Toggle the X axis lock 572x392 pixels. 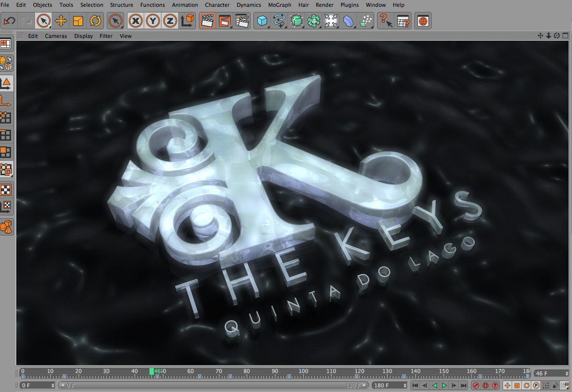(136, 21)
